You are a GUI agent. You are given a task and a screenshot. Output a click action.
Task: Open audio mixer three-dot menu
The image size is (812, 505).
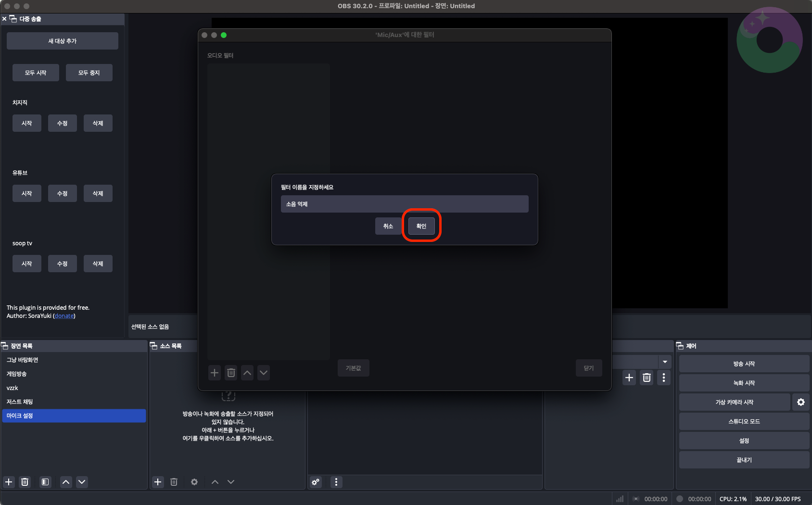(336, 482)
